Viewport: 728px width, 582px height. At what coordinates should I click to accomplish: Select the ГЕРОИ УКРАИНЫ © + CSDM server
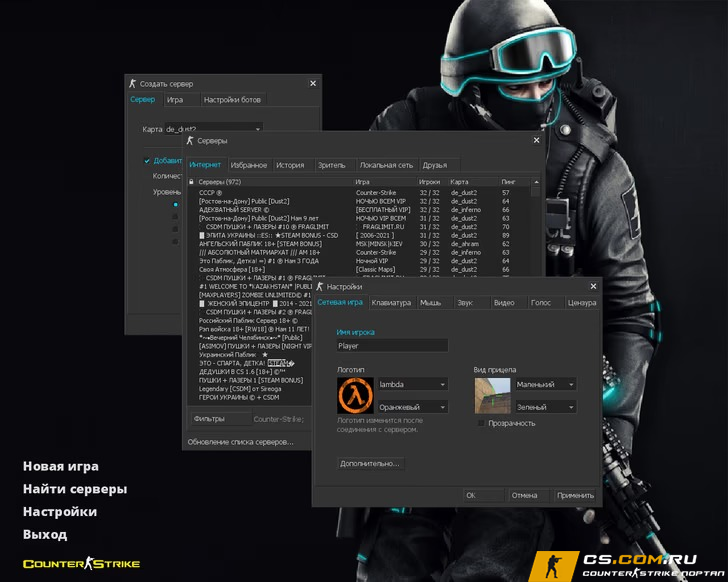pyautogui.click(x=250, y=397)
